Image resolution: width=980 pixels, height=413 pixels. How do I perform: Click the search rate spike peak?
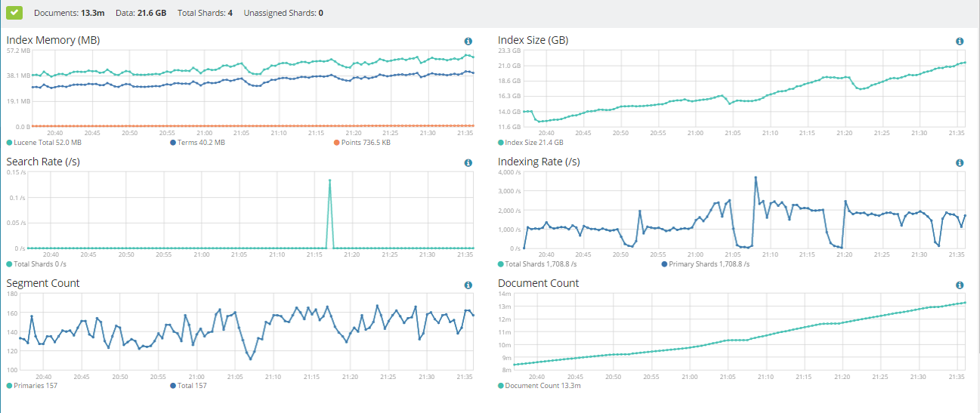[330, 180]
